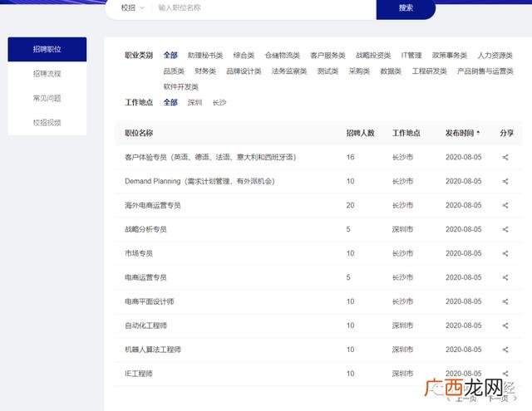Filter jobs by 人力资源类
The height and width of the screenshot is (411, 532).
(495, 56)
